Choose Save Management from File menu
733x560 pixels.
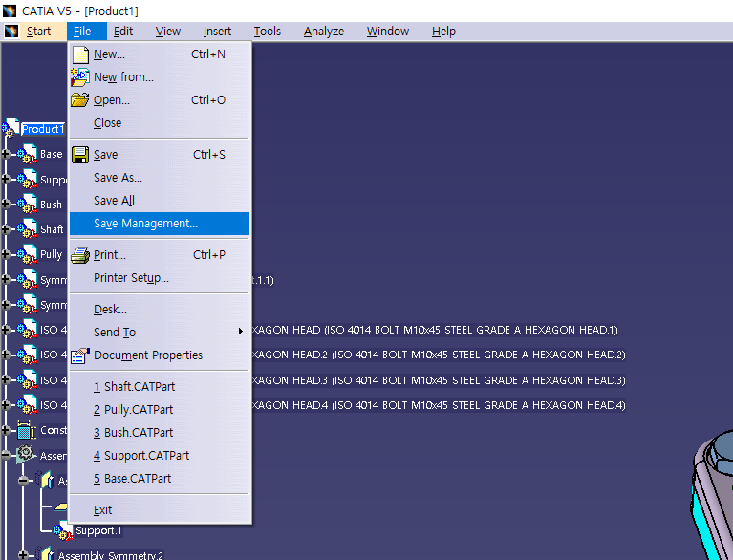(160, 224)
